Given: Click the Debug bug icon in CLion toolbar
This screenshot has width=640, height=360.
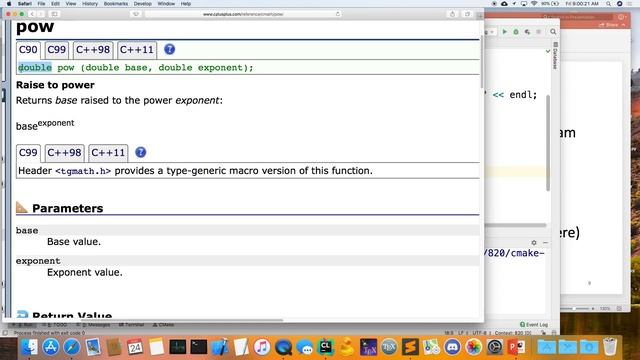Looking at the screenshot, I should point(516,32).
